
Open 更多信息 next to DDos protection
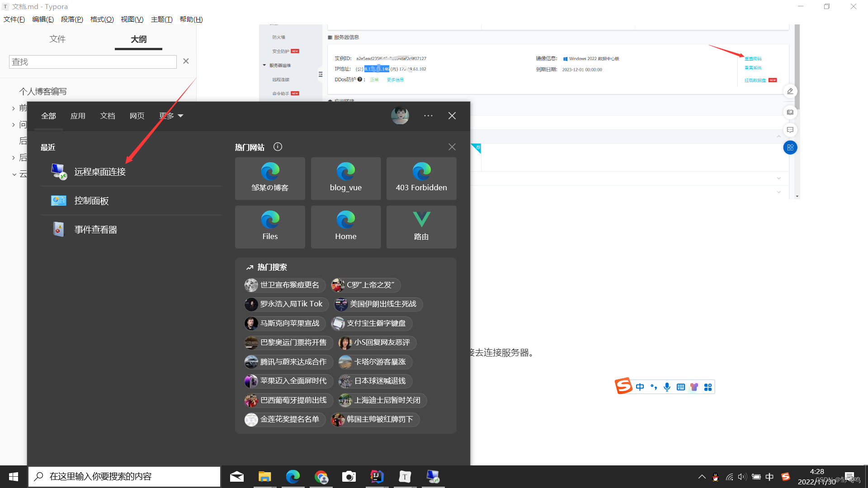click(394, 80)
